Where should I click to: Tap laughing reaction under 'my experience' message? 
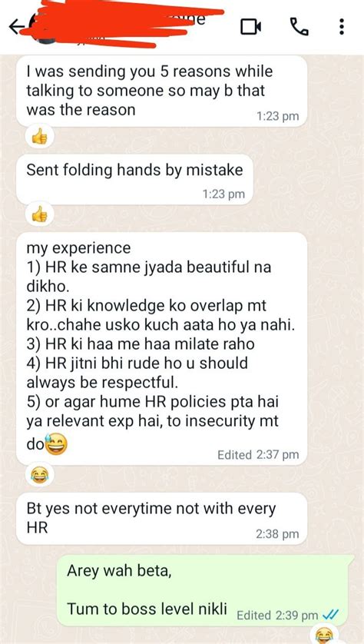click(x=39, y=476)
